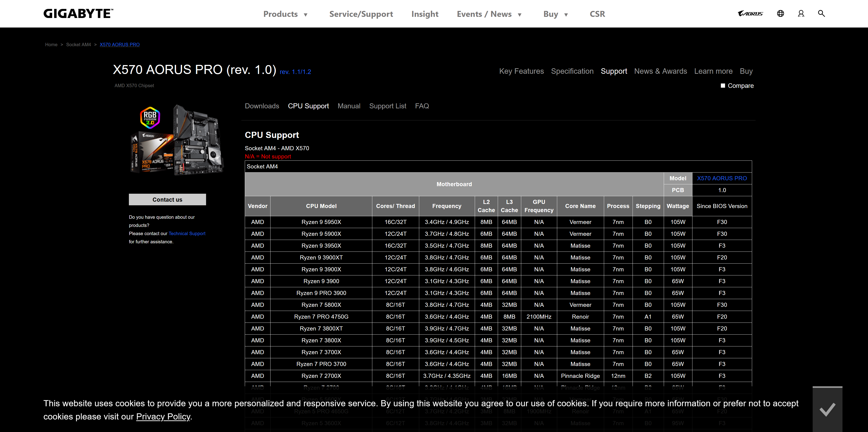The image size is (868, 432).
Task: Open the Insight menu item
Action: pyautogui.click(x=425, y=14)
